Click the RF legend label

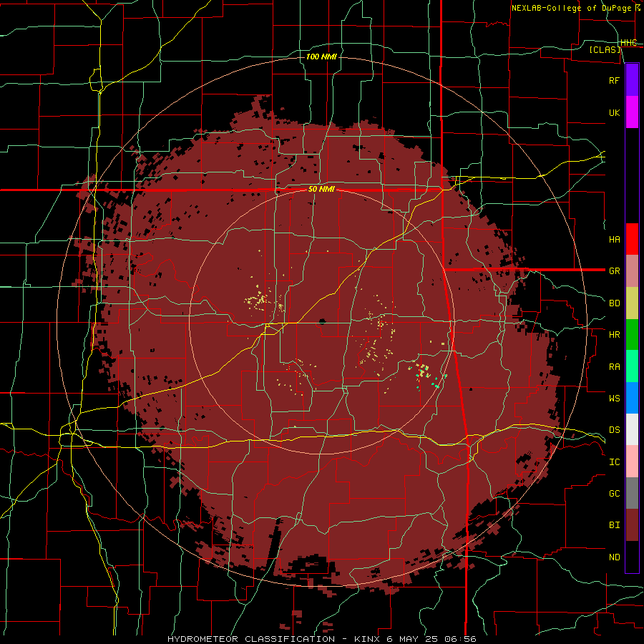click(614, 80)
